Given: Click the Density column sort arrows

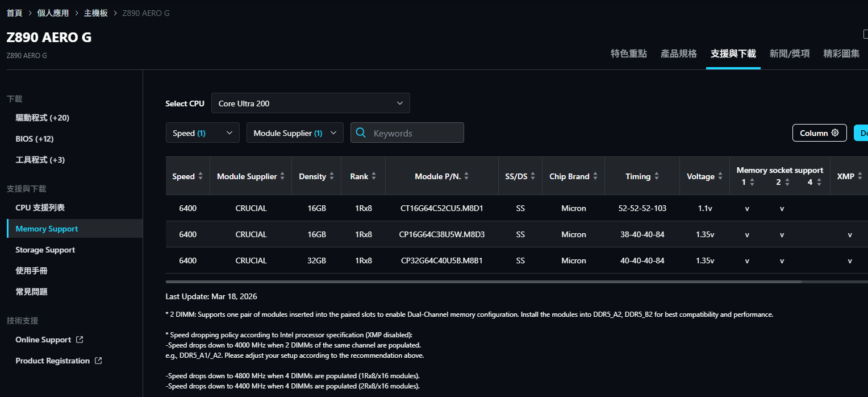Looking at the screenshot, I should point(331,176).
